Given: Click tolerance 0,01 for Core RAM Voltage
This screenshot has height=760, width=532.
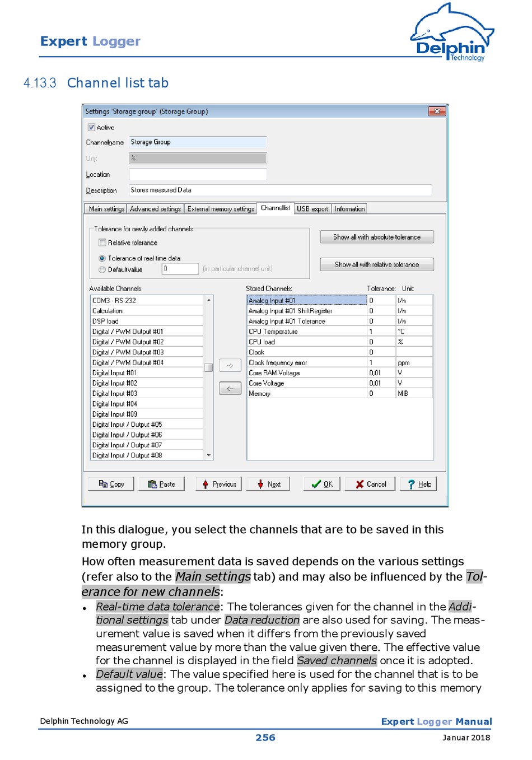Looking at the screenshot, I should [x=381, y=372].
